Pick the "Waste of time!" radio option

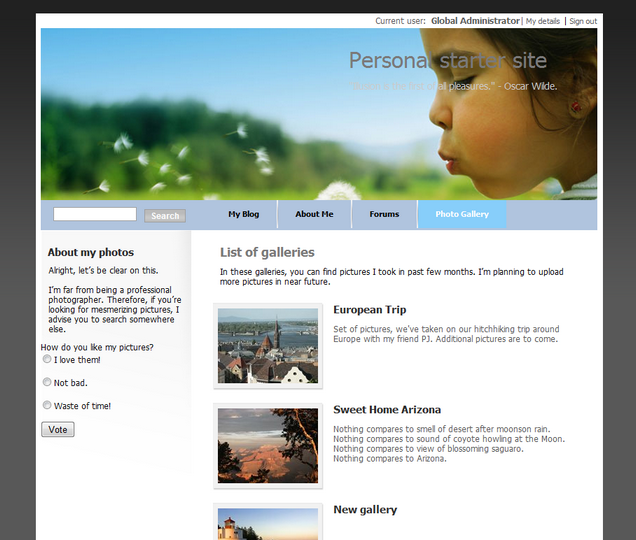point(47,405)
